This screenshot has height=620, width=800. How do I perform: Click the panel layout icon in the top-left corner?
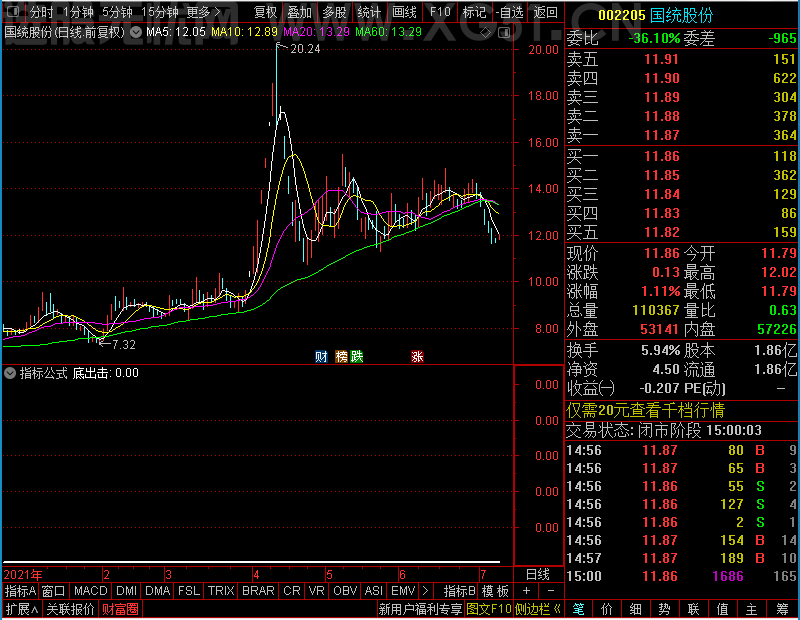[x=13, y=11]
